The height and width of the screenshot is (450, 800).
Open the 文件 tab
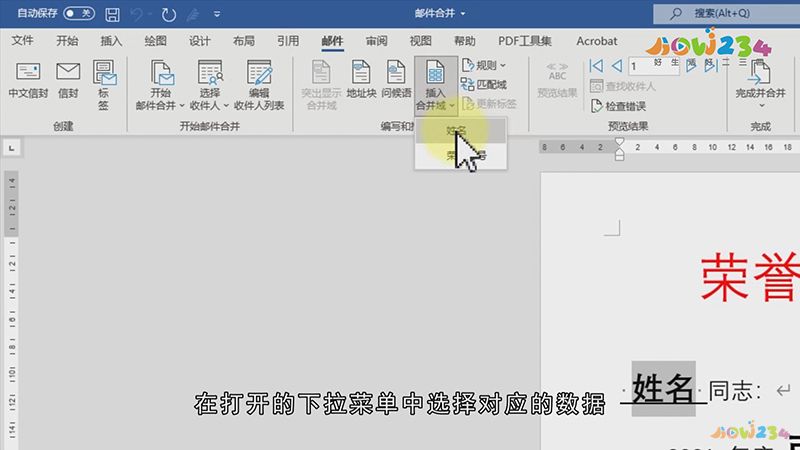(x=22, y=41)
